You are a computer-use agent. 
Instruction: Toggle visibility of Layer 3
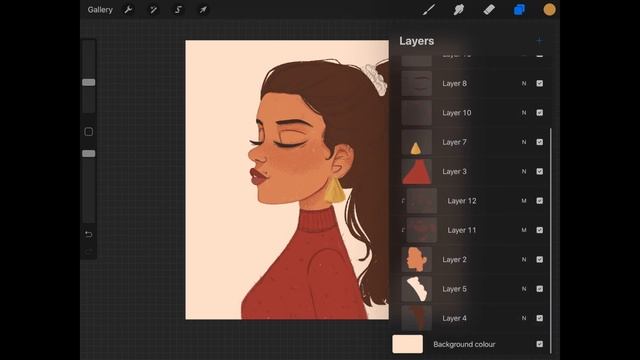540,171
